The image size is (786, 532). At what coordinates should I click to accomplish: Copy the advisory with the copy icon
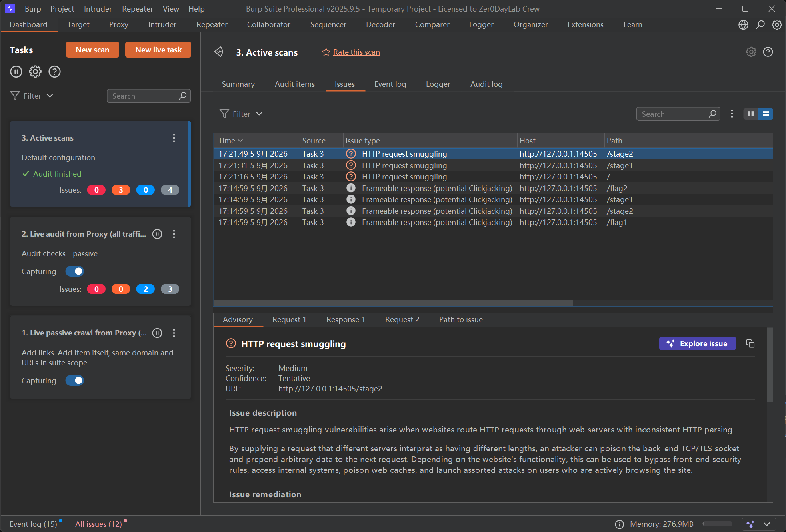click(x=750, y=343)
